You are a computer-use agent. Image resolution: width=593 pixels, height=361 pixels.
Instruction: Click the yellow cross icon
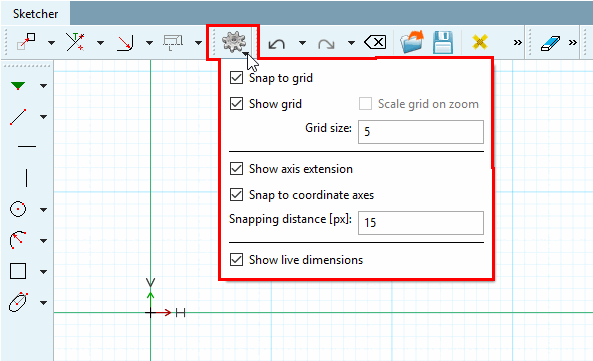[x=480, y=42]
